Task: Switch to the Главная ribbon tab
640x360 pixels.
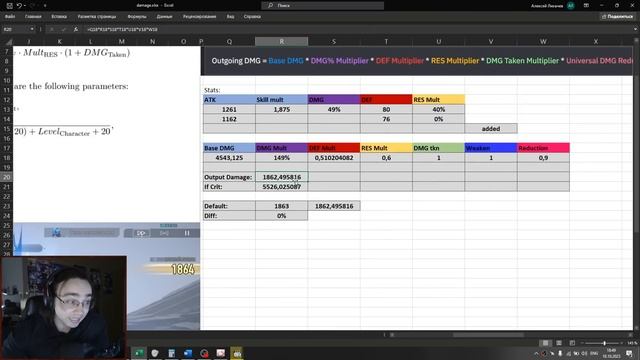Action: click(x=33, y=17)
